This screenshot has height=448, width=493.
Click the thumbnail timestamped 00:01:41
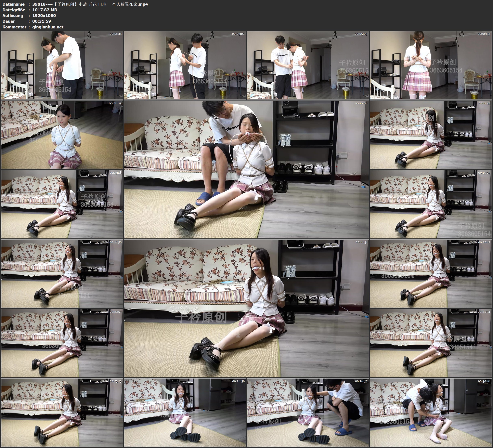62,65
